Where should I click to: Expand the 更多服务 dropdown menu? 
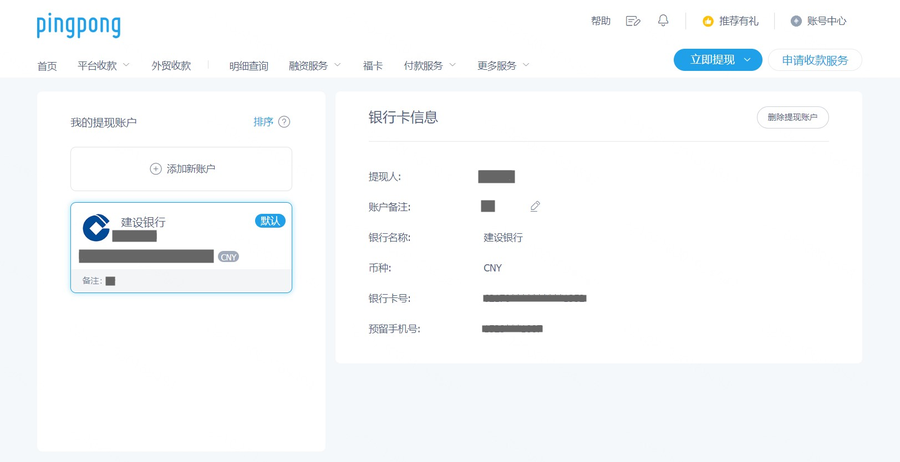tap(503, 66)
